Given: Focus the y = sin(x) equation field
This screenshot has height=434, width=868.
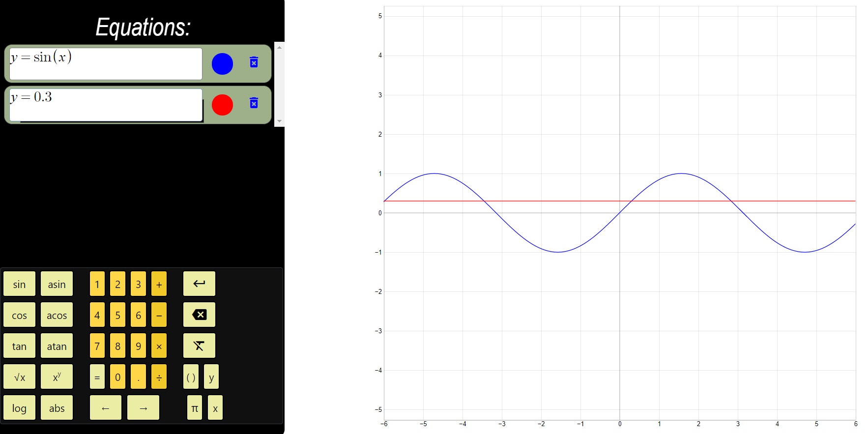Looking at the screenshot, I should (x=106, y=64).
